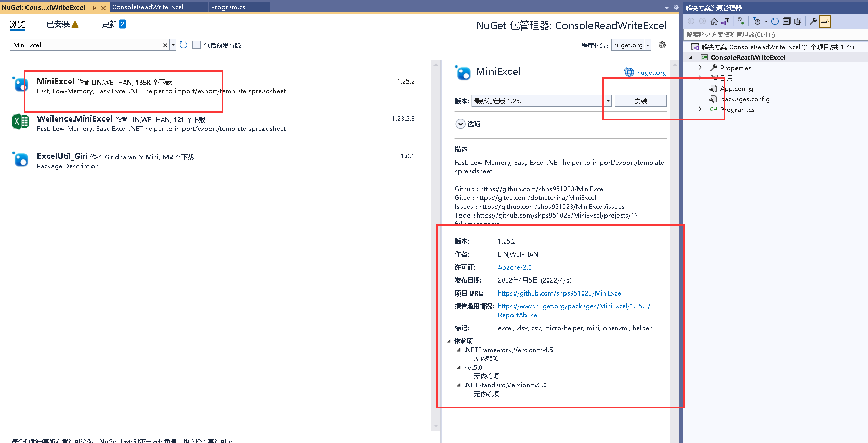The image size is (868, 443).
Task: Select the MiniExcel package by LIN,WEI-HAN
Action: (x=216, y=86)
